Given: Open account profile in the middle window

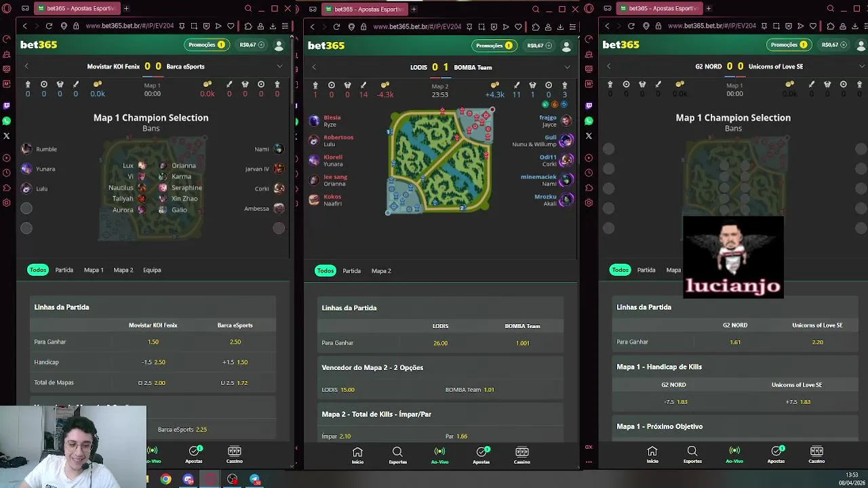Looking at the screenshot, I should [x=566, y=46].
